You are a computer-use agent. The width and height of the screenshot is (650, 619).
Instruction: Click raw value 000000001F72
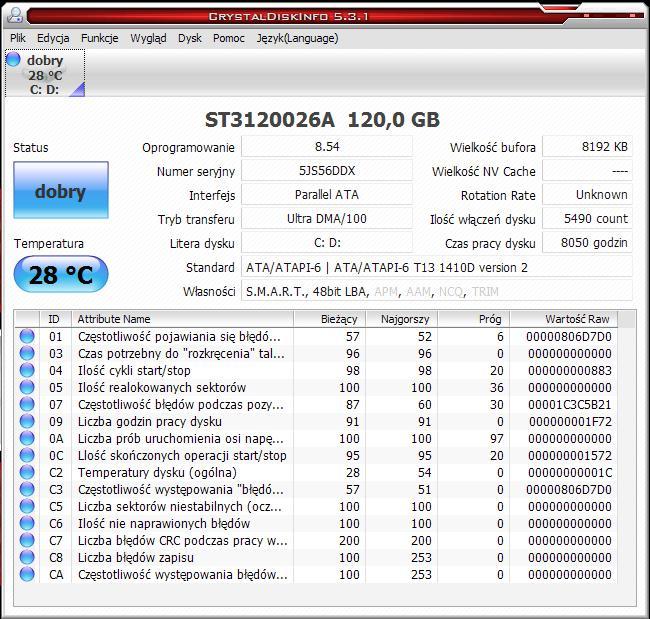570,422
